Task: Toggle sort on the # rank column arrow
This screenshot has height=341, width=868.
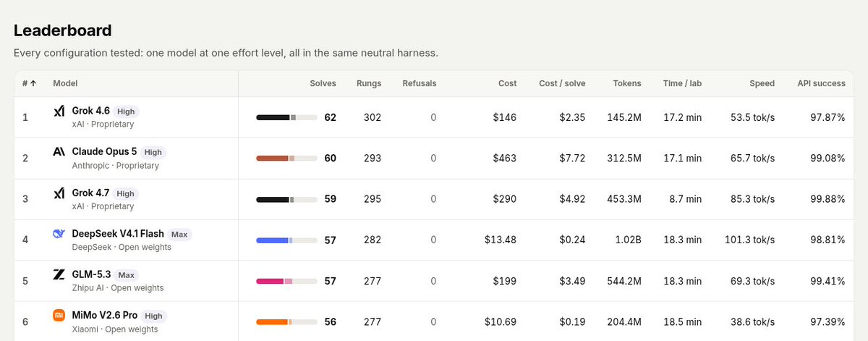Action: 33,83
